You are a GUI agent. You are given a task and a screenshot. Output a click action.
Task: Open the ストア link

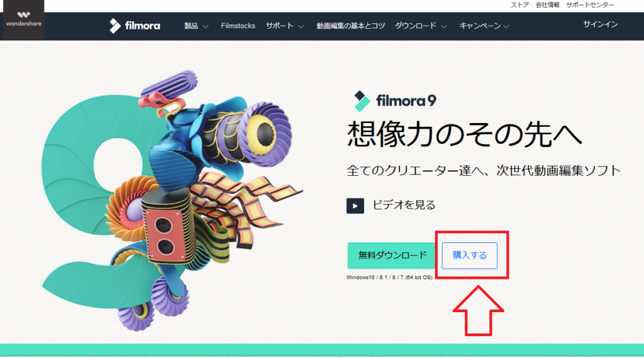tap(519, 5)
